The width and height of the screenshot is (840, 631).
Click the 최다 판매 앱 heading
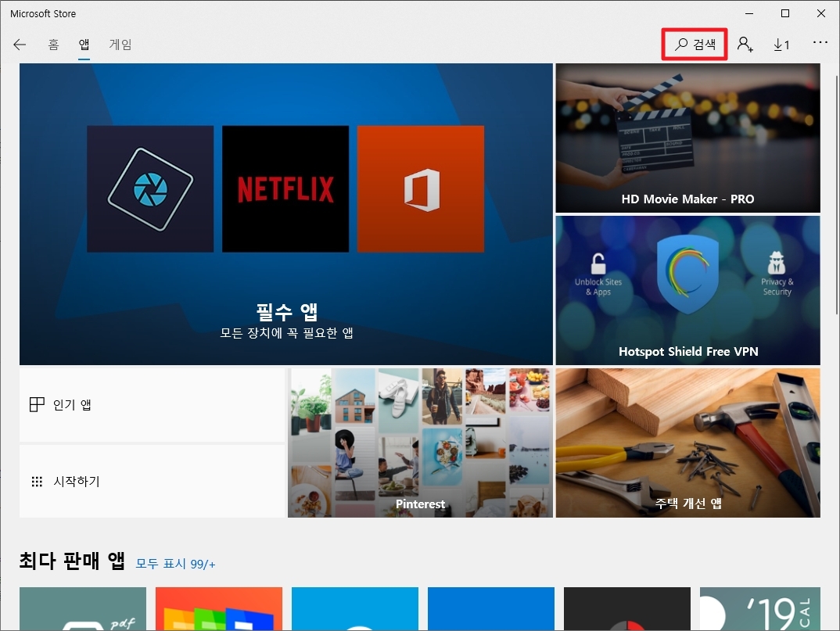(72, 561)
